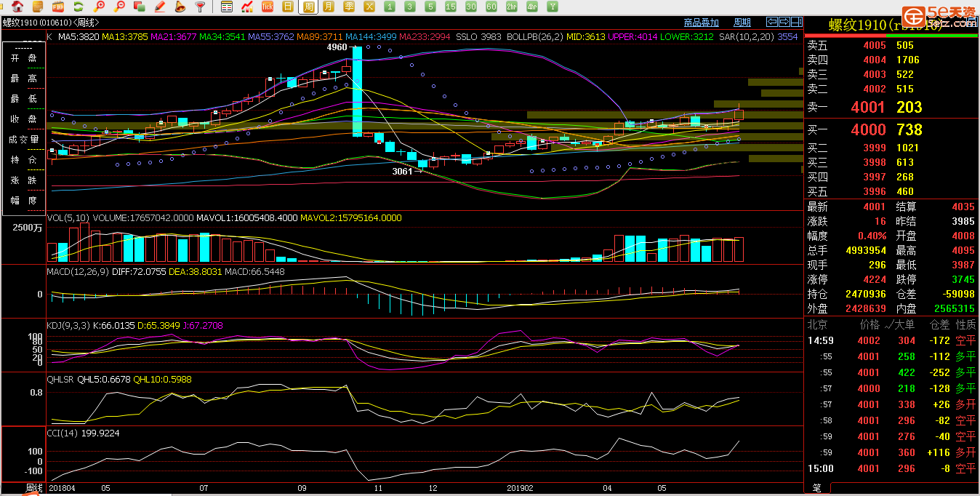The width and height of the screenshot is (980, 496).
Task: Open 商品叠加 overlay link
Action: click(x=702, y=22)
